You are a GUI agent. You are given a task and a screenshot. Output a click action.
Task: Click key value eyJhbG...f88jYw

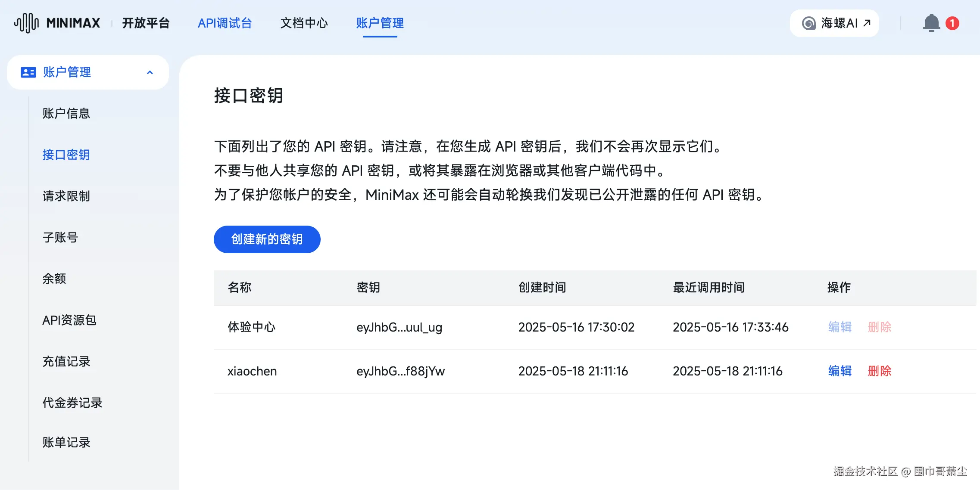[400, 371]
